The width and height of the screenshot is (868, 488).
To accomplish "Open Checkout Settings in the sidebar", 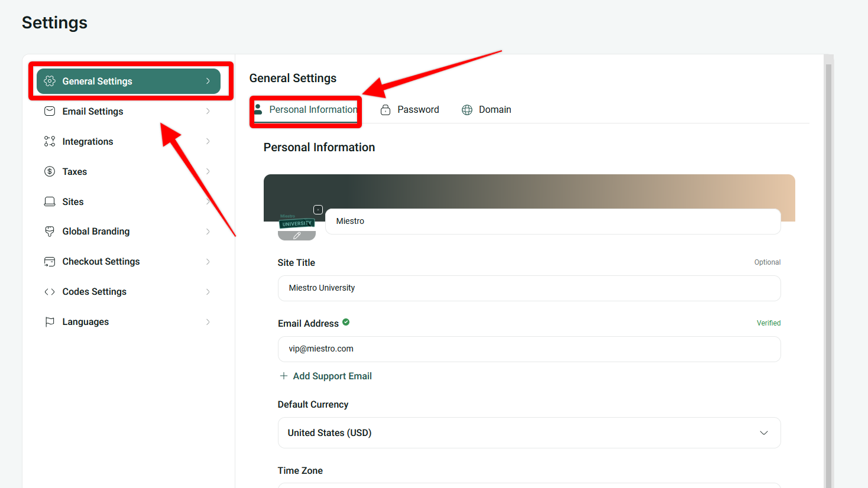I will point(128,262).
